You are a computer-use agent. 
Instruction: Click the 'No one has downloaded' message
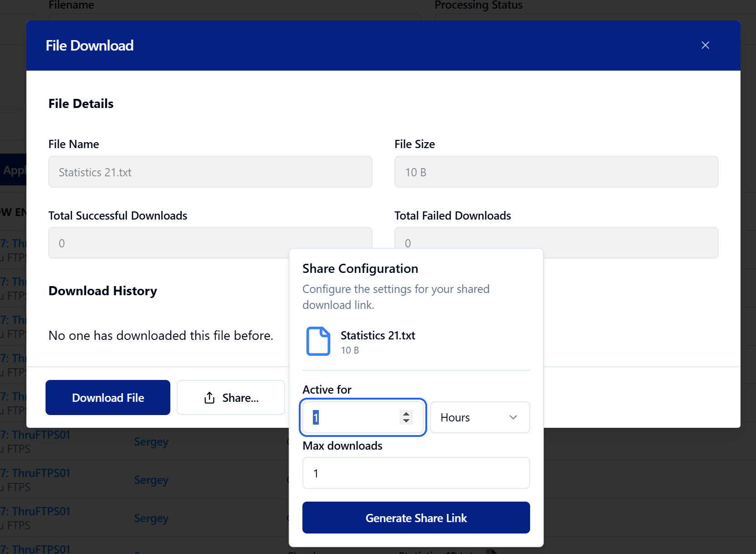[161, 336]
